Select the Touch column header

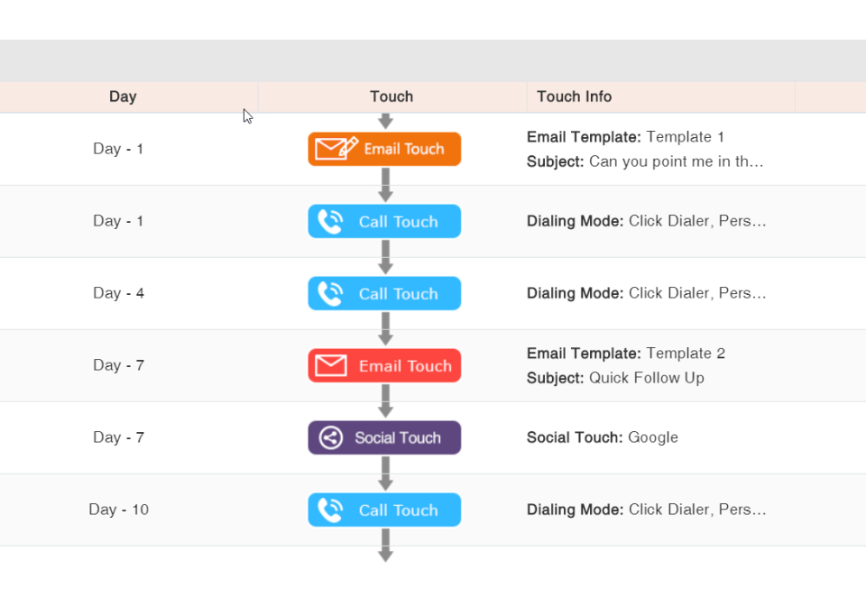[391, 97]
